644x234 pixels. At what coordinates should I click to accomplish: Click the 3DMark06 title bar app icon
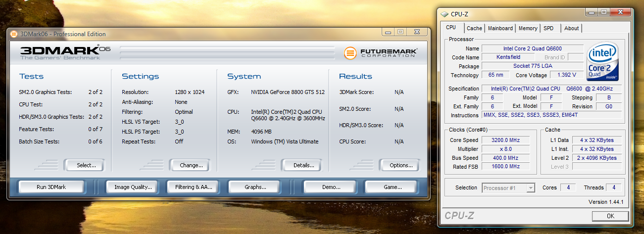(x=14, y=34)
